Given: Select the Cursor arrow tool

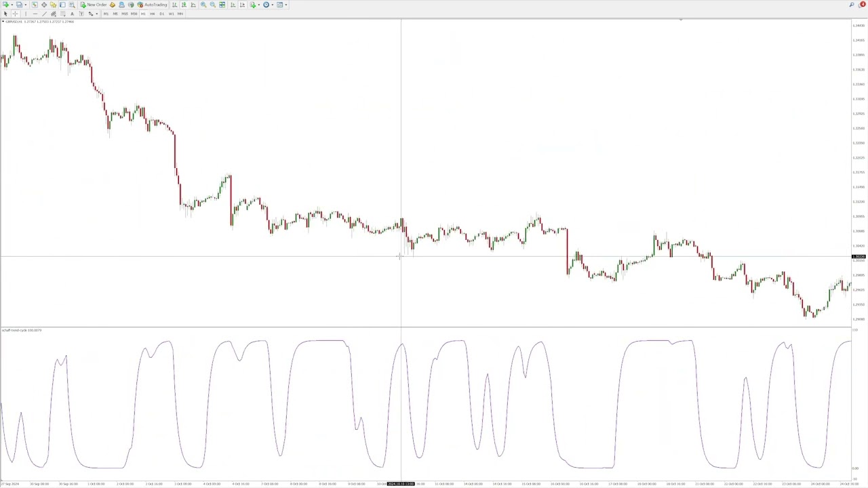Looking at the screenshot, I should tap(5, 14).
